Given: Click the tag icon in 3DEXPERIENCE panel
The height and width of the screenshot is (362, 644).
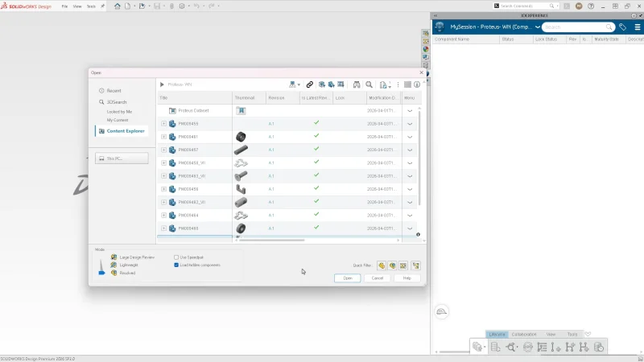Looking at the screenshot, I should pyautogui.click(x=622, y=27).
